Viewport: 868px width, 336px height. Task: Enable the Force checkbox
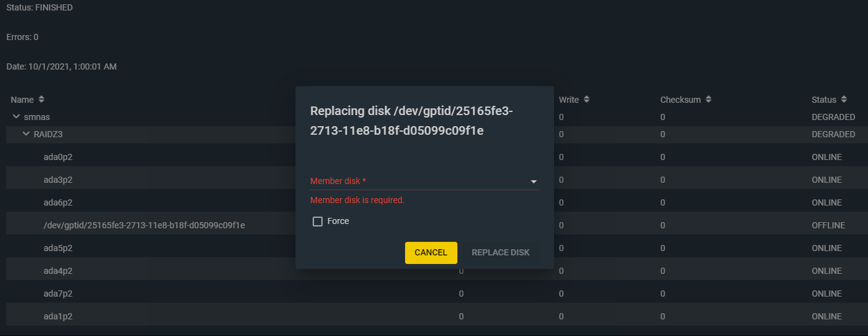click(x=318, y=222)
